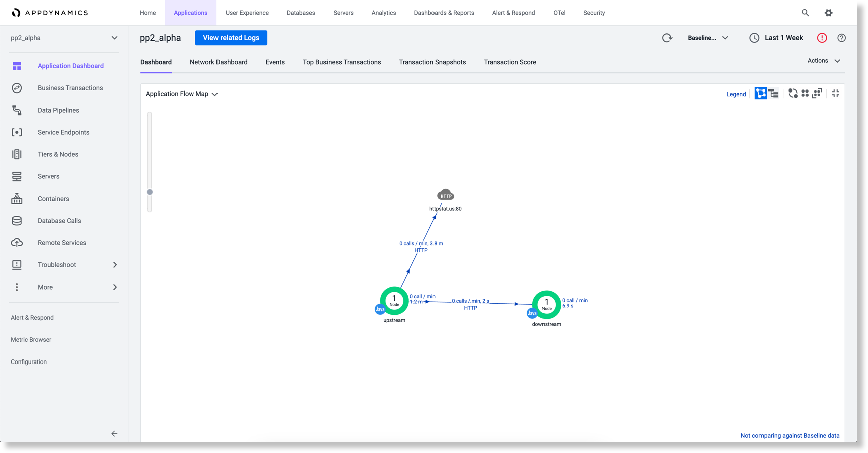Click the clock icon beside Last 1 Week
868x453 pixels.
pos(754,38)
